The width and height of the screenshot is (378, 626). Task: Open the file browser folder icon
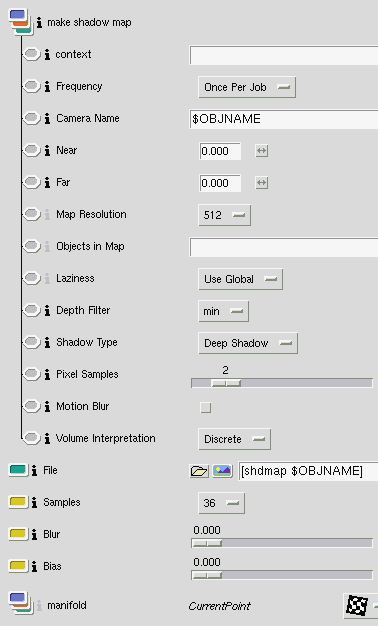199,471
